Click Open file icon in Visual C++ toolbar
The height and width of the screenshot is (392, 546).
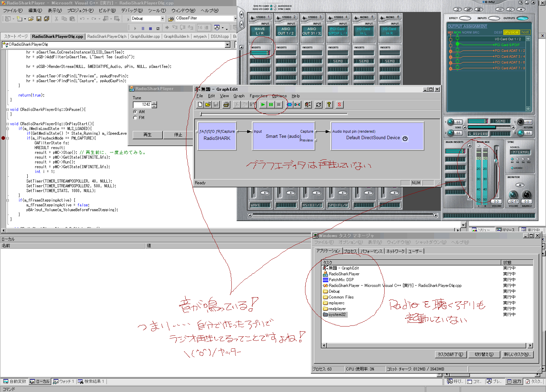click(x=31, y=18)
